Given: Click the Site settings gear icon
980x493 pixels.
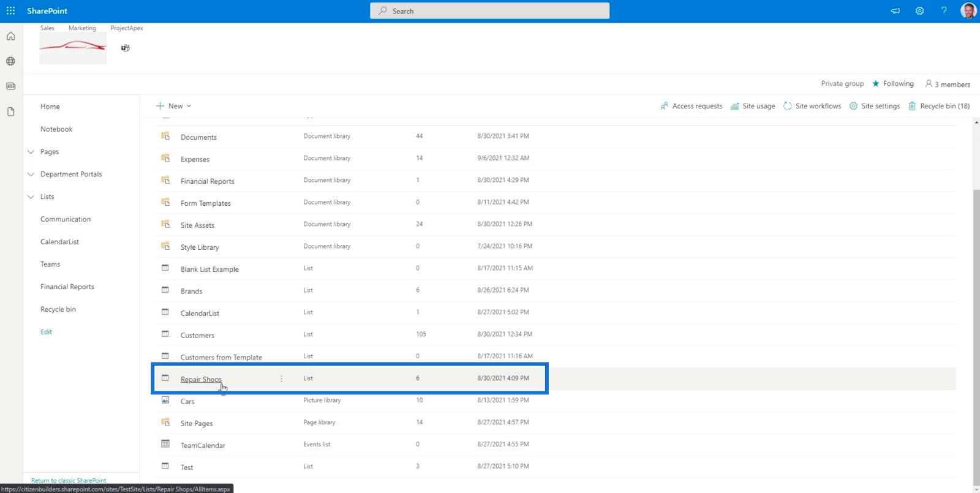Looking at the screenshot, I should tap(853, 106).
